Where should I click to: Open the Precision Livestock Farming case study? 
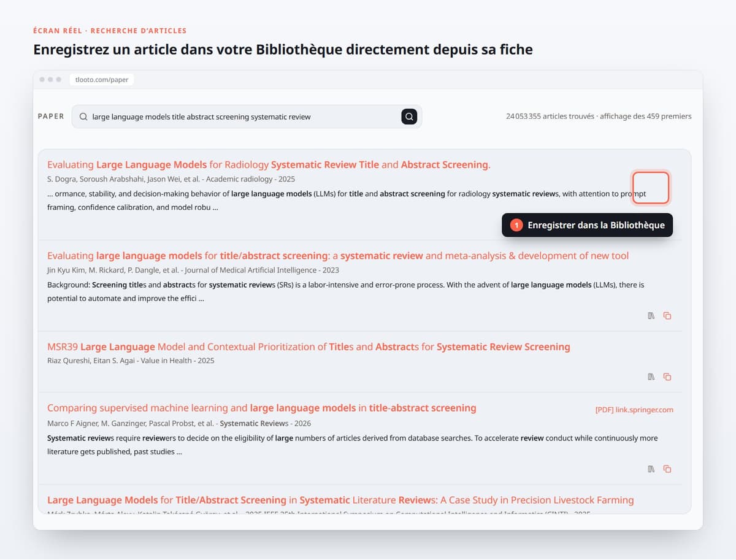tap(340, 500)
